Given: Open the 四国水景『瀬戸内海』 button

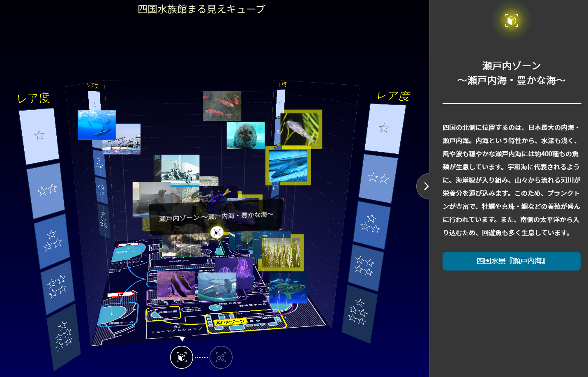Looking at the screenshot, I should [x=511, y=261].
